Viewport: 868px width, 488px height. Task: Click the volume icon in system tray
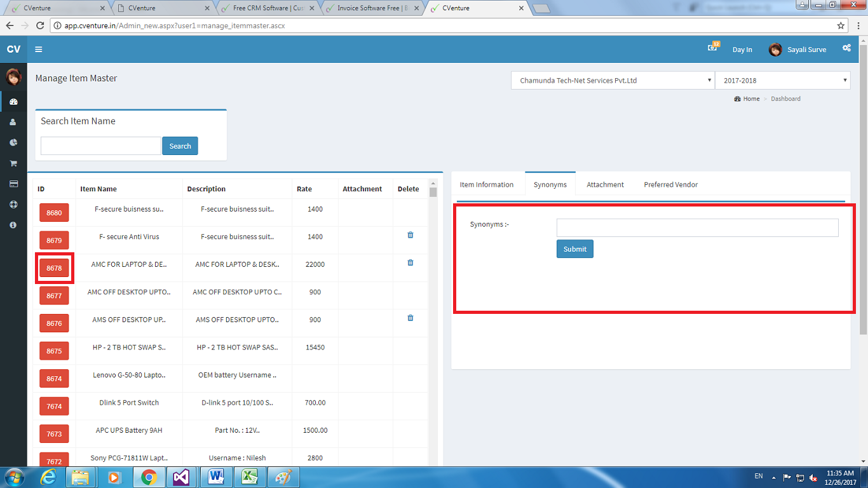point(813,478)
